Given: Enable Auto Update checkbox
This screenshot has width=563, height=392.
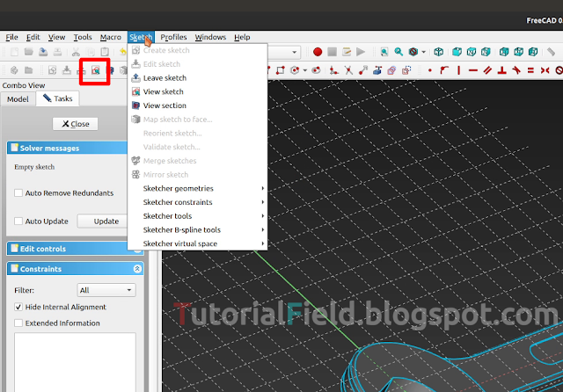Looking at the screenshot, I should (18, 221).
